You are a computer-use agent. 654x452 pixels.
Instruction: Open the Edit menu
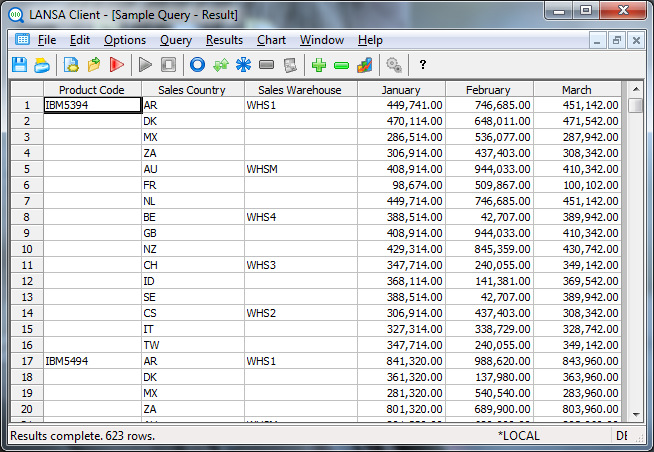pos(80,40)
